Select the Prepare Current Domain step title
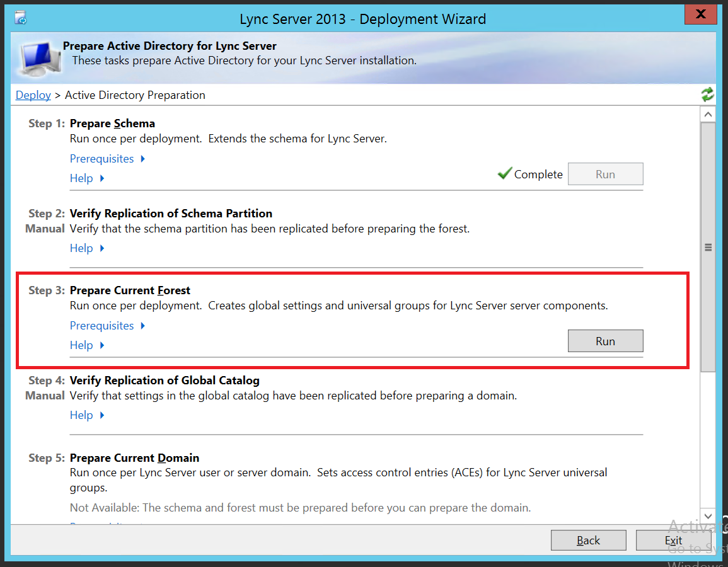Viewport: 728px width, 567px height. coord(134,458)
